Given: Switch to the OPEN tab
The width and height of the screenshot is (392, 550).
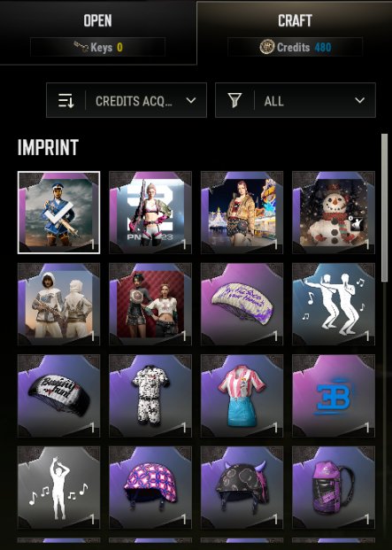Looking at the screenshot, I should [x=97, y=32].
